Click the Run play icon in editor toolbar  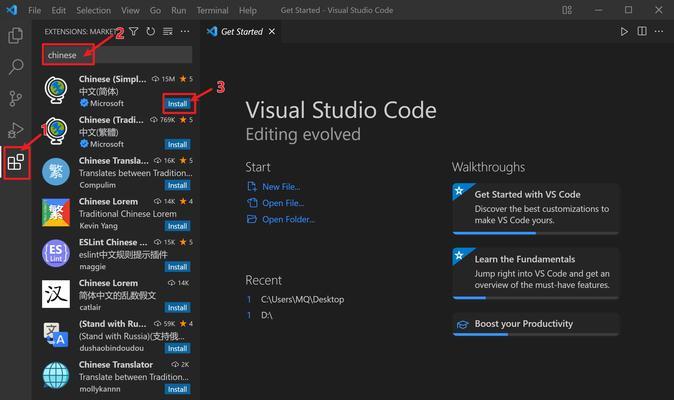(624, 31)
